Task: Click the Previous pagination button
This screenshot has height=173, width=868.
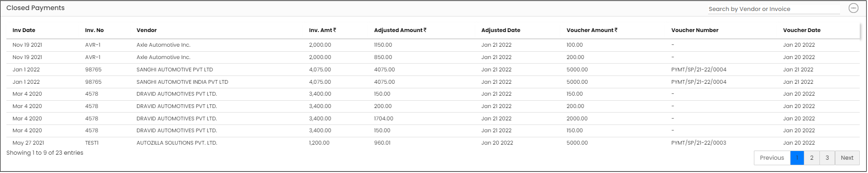Action: point(772,158)
